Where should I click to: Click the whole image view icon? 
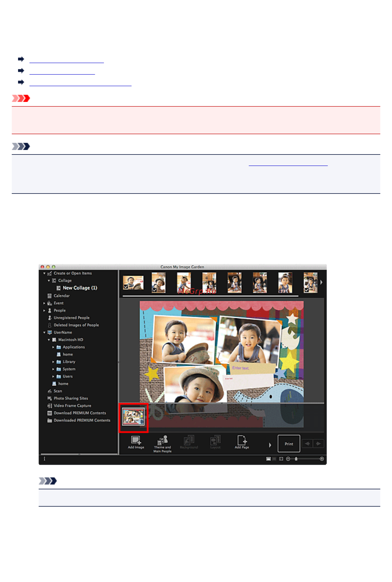[281, 459]
